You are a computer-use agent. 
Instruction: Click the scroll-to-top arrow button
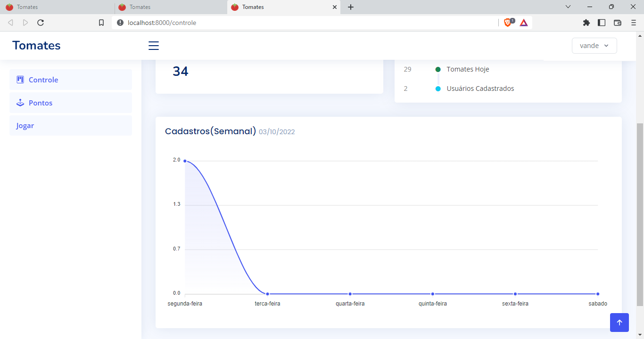click(619, 323)
